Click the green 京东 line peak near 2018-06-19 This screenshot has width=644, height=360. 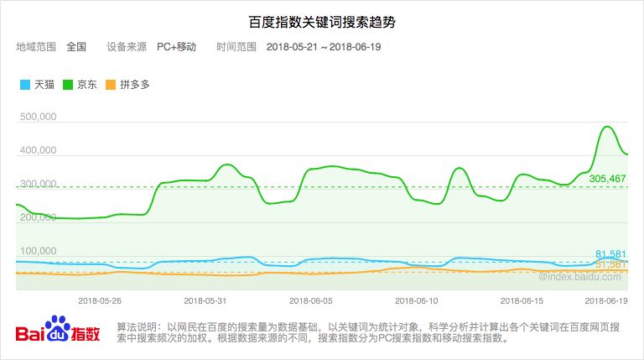pyautogui.click(x=607, y=127)
